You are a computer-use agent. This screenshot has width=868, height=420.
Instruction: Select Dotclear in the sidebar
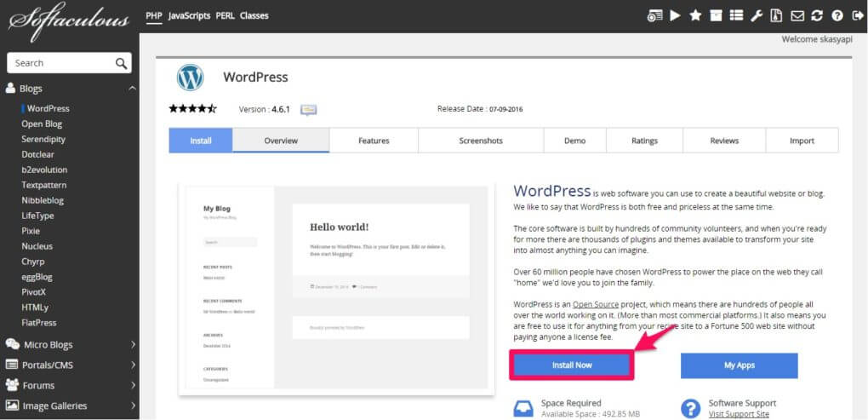tap(37, 154)
